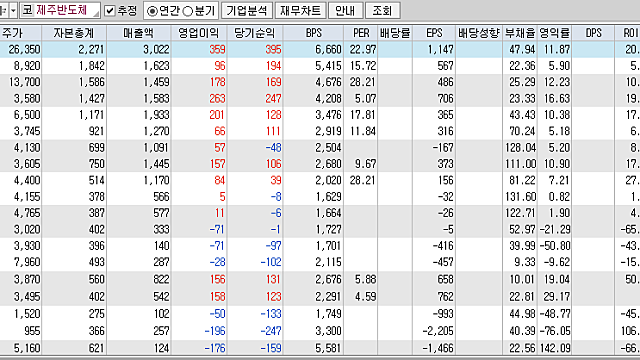Select the price cell 5,160
Viewport: 640px width, 360px height.
coord(27,348)
